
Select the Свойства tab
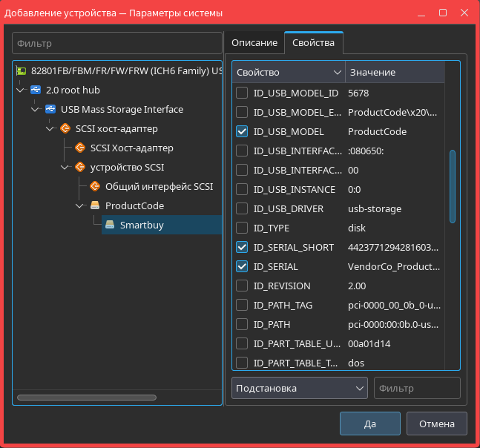(313, 43)
